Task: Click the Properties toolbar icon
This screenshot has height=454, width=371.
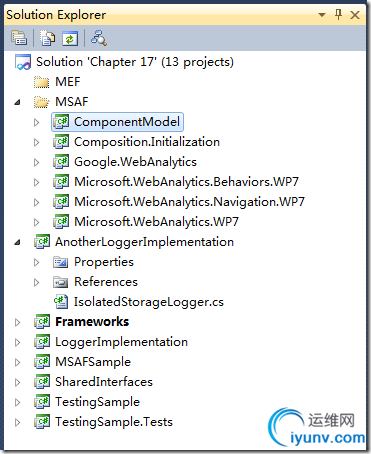Action: click(x=19, y=38)
